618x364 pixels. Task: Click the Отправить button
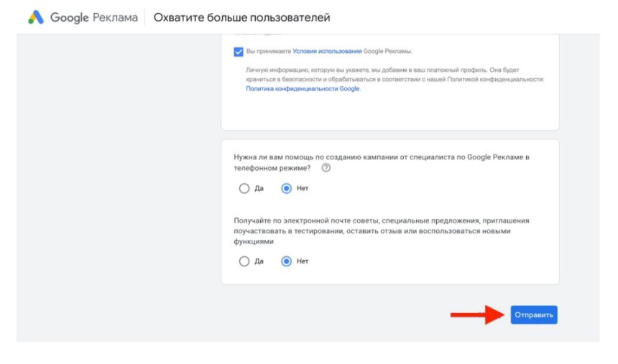(x=534, y=314)
